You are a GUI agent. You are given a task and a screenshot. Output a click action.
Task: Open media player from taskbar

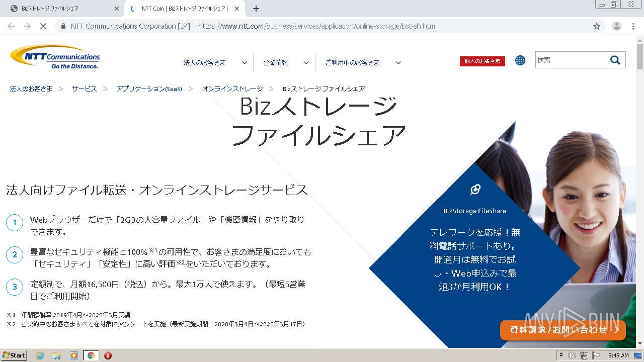[x=74, y=355]
